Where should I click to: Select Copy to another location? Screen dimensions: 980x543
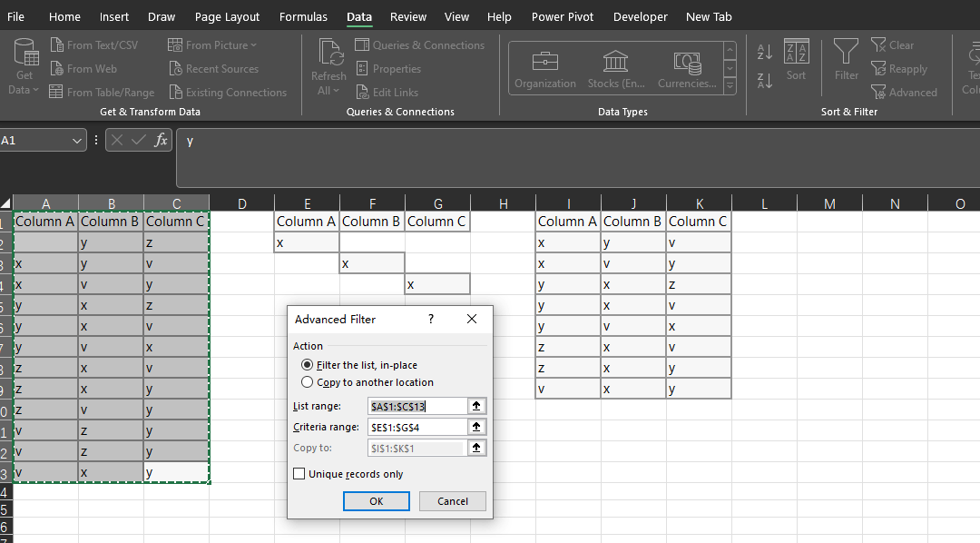(367, 382)
